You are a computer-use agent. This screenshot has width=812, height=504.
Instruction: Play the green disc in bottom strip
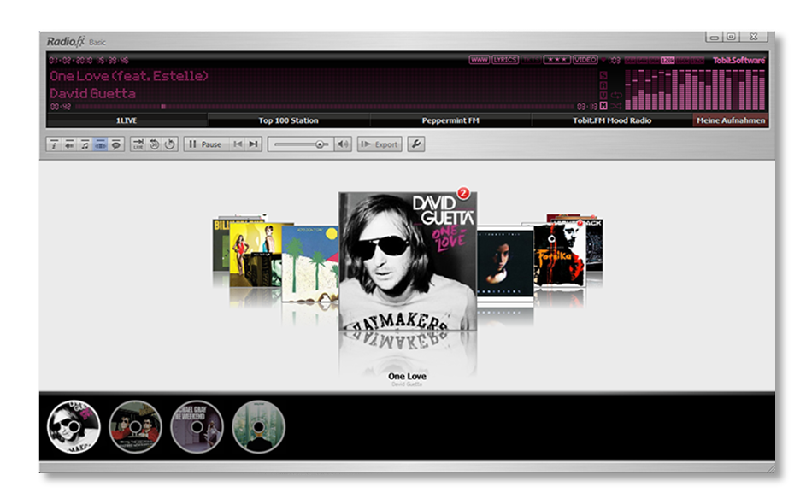point(258,427)
